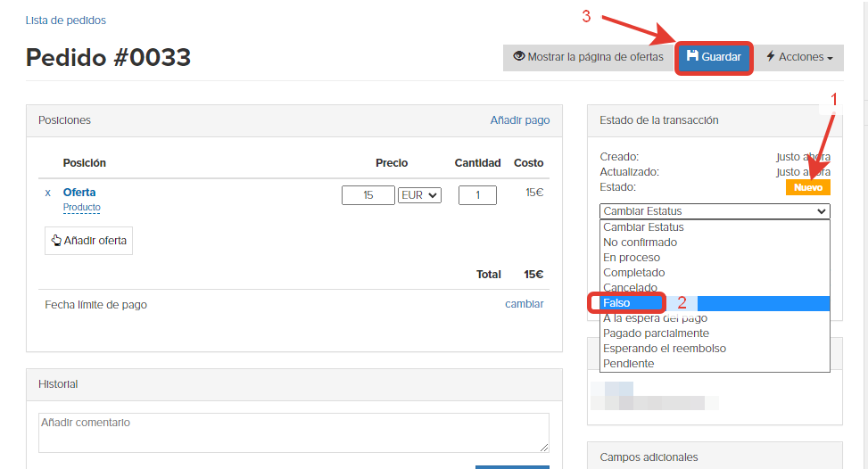Click cambiar for payment deadline
This screenshot has height=469, width=868.
tap(525, 304)
